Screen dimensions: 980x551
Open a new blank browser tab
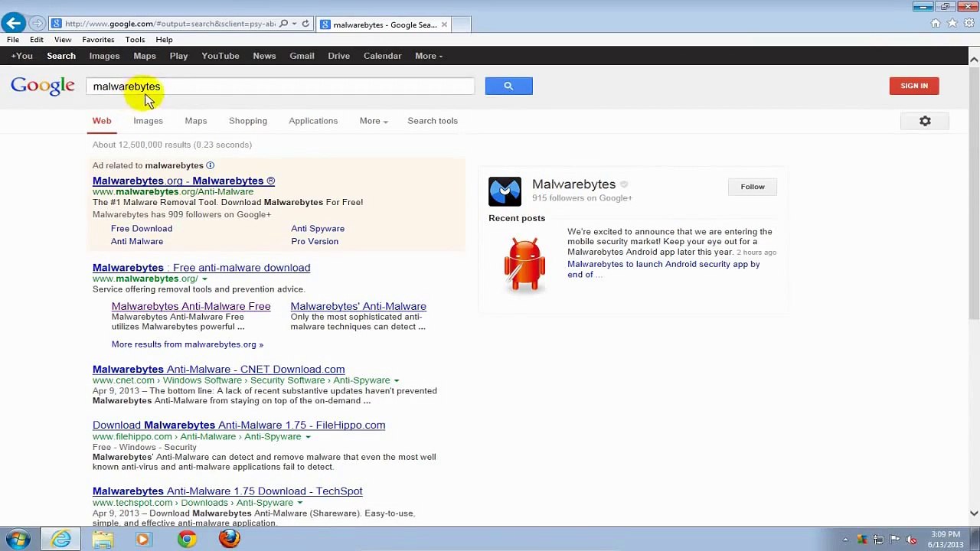[x=461, y=24]
